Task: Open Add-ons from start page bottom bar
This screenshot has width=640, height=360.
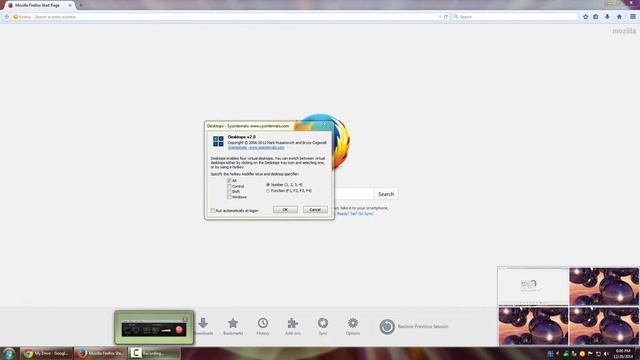Action: (x=293, y=327)
